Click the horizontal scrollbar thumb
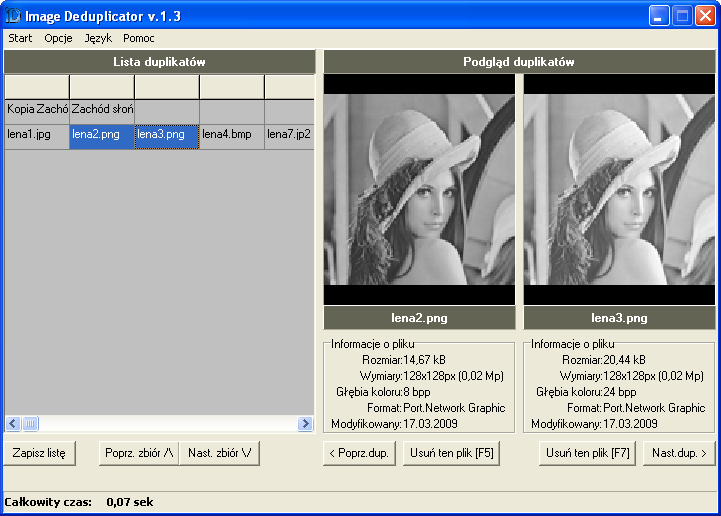The width and height of the screenshot is (721, 516). click(30, 423)
